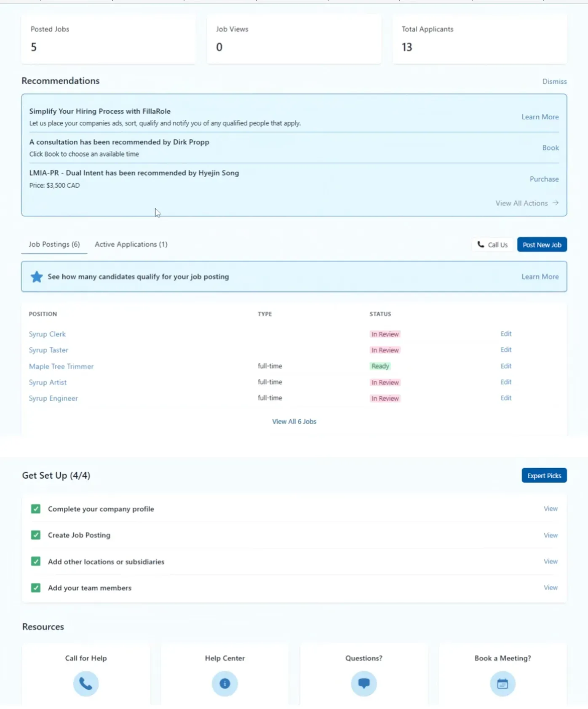
Task: Dismiss the Recommendations panel
Action: coord(554,81)
